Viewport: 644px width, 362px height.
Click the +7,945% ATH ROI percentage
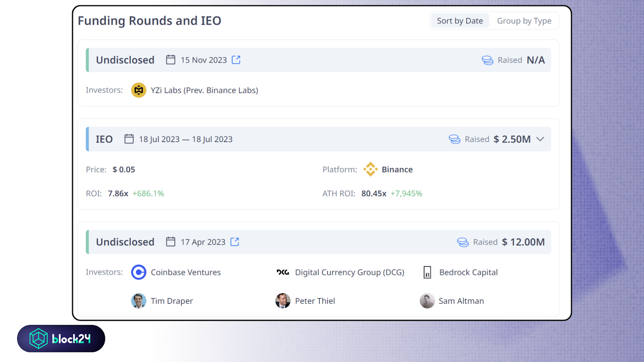[x=406, y=193]
